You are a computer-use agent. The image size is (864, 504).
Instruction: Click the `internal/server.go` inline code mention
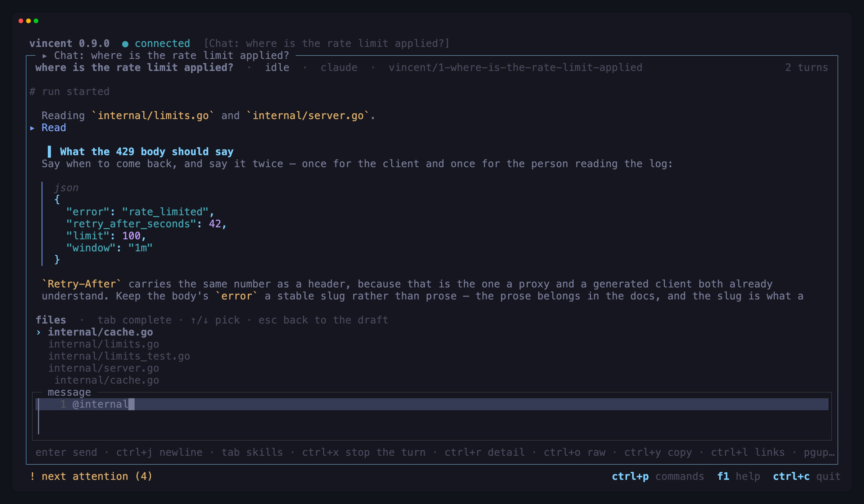(308, 116)
